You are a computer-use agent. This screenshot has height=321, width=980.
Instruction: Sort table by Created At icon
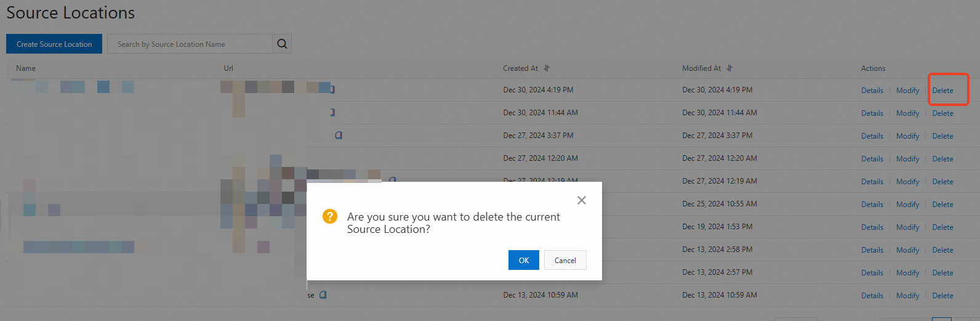click(x=547, y=68)
